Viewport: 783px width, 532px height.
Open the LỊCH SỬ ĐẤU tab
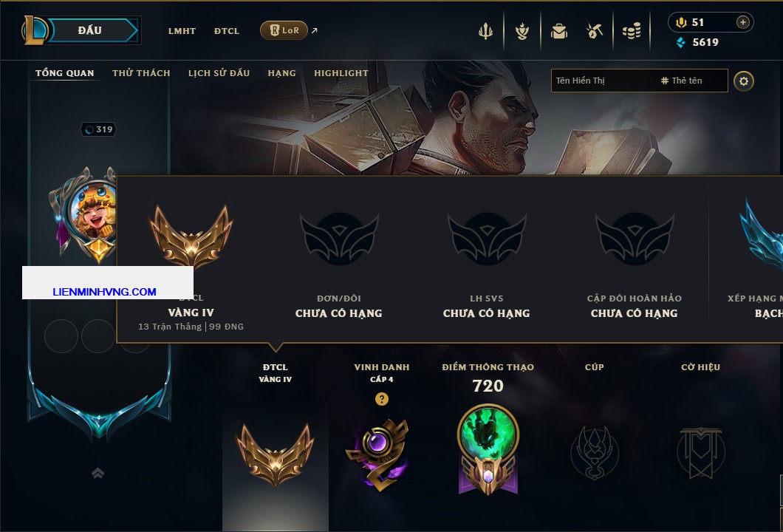(219, 73)
